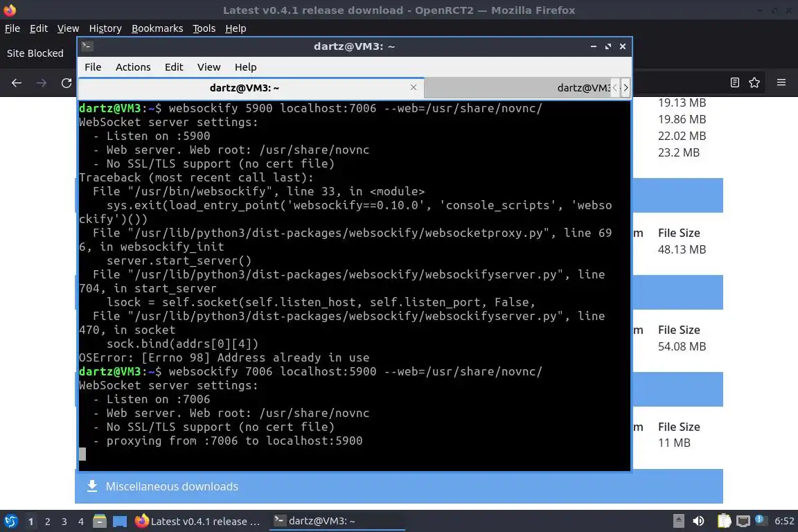Open Firefox Help menu

click(236, 28)
